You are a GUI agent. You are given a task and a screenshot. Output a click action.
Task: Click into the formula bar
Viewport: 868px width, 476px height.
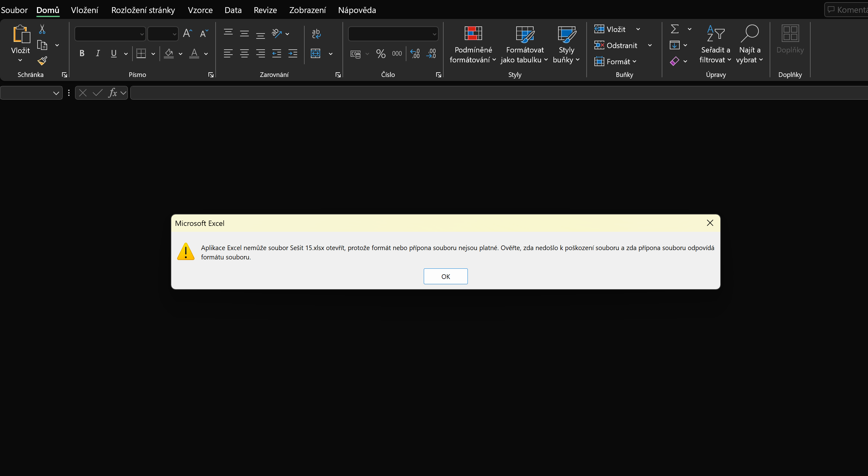[499, 93]
